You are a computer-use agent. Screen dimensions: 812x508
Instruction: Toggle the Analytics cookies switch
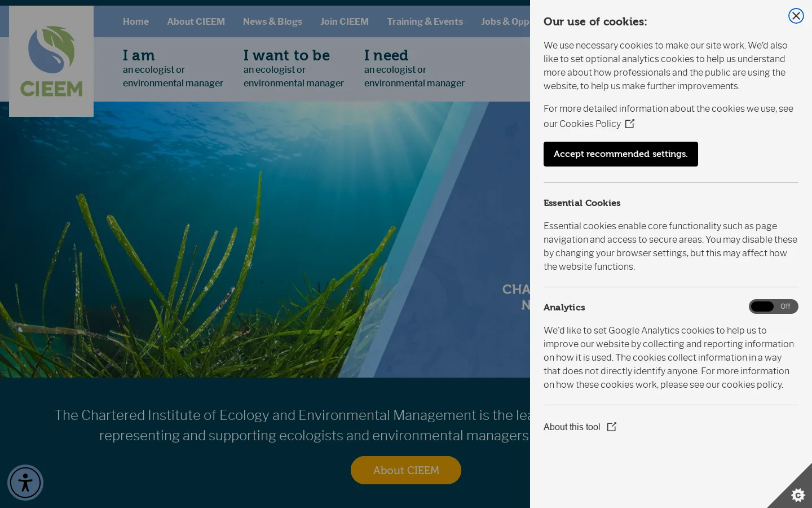pyautogui.click(x=773, y=306)
